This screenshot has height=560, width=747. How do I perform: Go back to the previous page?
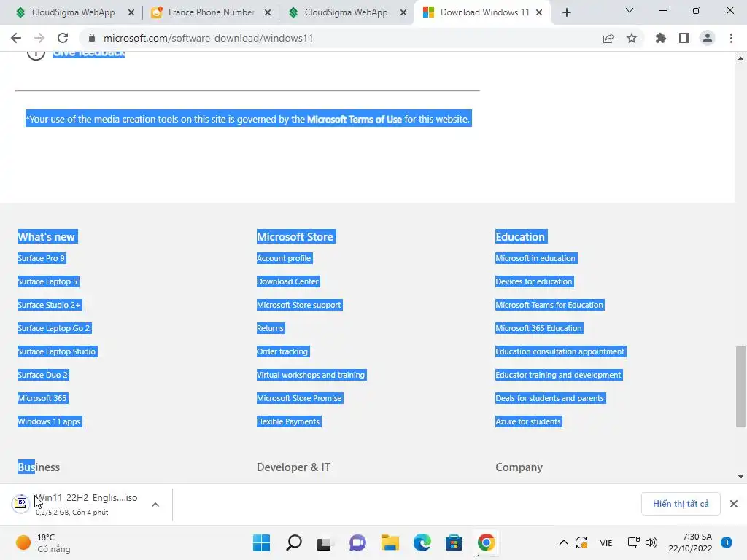16,38
